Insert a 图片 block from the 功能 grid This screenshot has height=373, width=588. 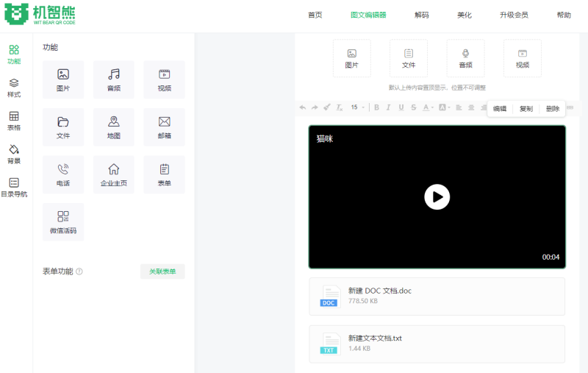point(63,79)
